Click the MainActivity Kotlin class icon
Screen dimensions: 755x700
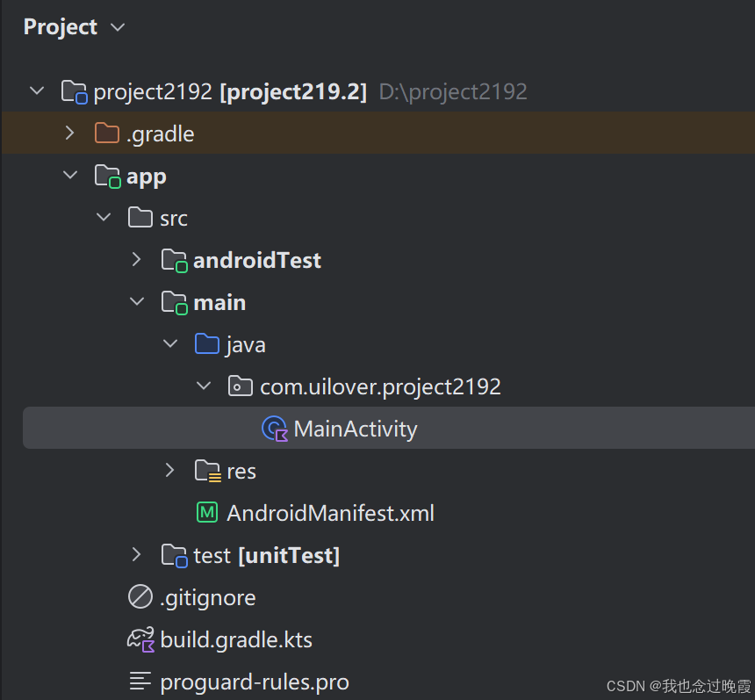pos(275,429)
